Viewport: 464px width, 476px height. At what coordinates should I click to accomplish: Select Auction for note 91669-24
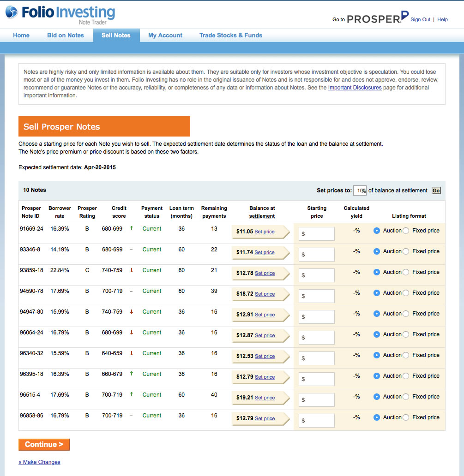click(376, 231)
